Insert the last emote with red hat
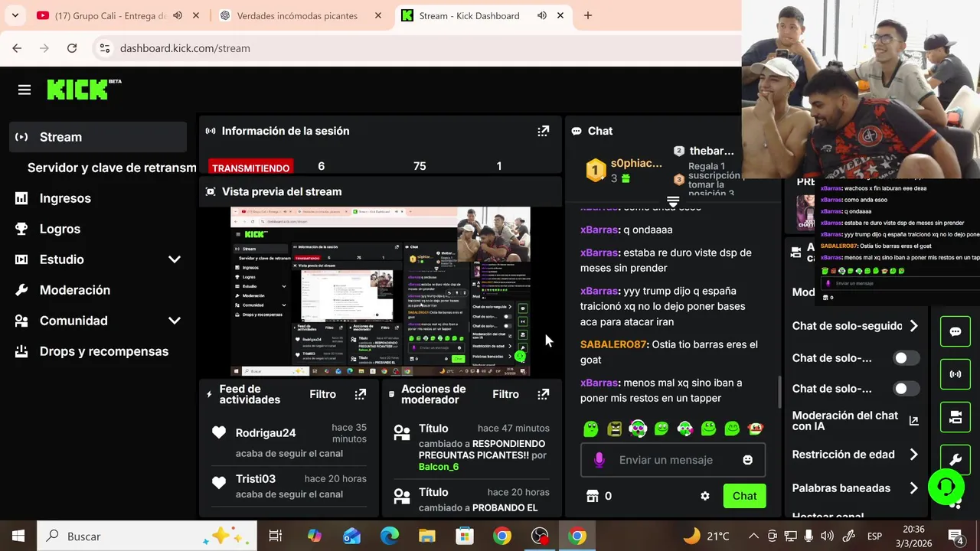 point(756,429)
